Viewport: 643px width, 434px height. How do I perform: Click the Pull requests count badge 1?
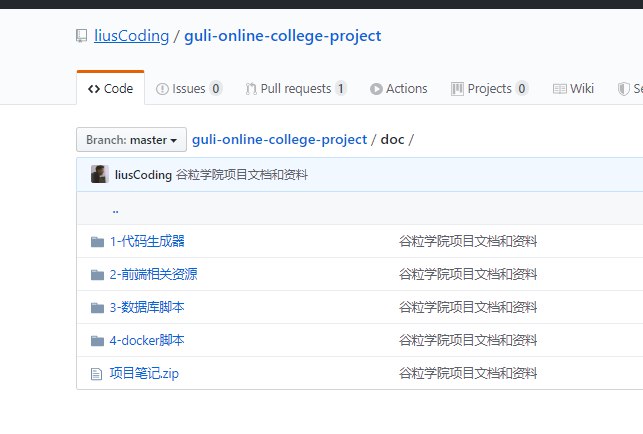click(340, 89)
